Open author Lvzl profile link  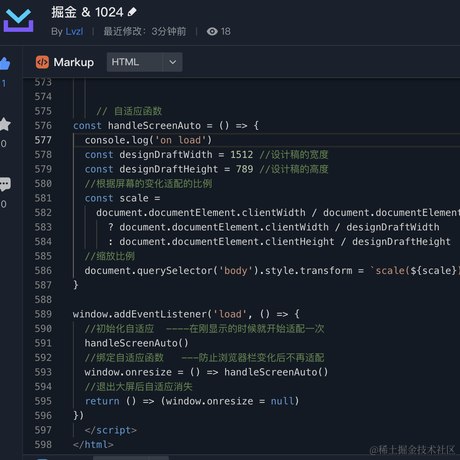74,32
